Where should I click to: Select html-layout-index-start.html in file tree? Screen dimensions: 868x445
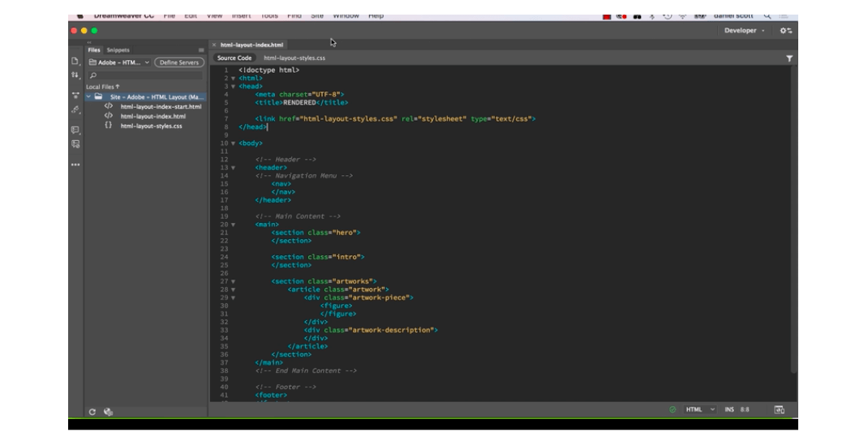pos(161,107)
